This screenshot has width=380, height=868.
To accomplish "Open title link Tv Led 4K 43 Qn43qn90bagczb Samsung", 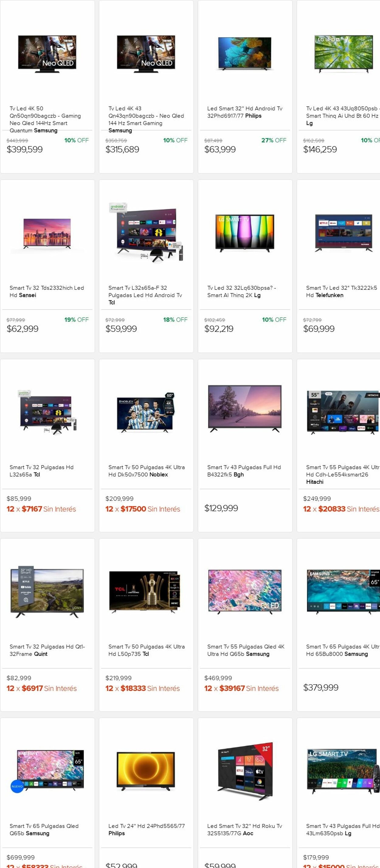I will pyautogui.click(x=146, y=119).
